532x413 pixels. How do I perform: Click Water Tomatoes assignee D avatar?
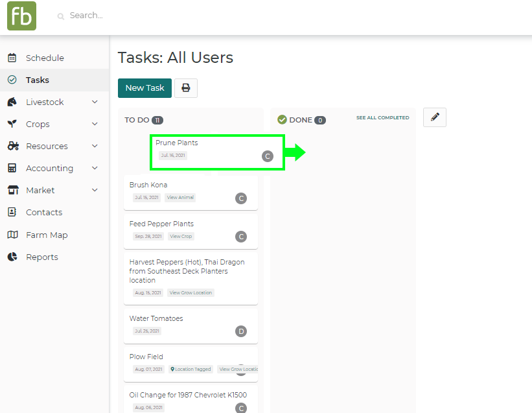241,331
